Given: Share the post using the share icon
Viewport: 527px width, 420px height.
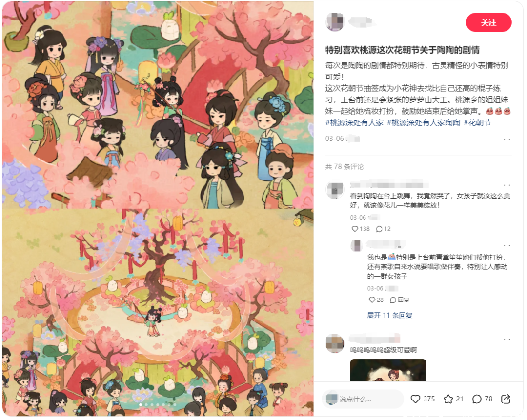Looking at the screenshot, I should pyautogui.click(x=506, y=399).
